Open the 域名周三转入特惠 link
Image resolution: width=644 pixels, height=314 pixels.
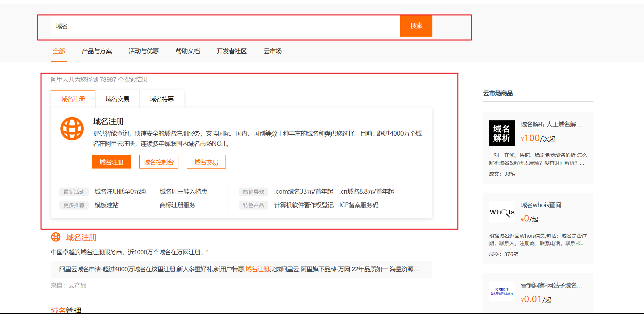pyautogui.click(x=183, y=192)
